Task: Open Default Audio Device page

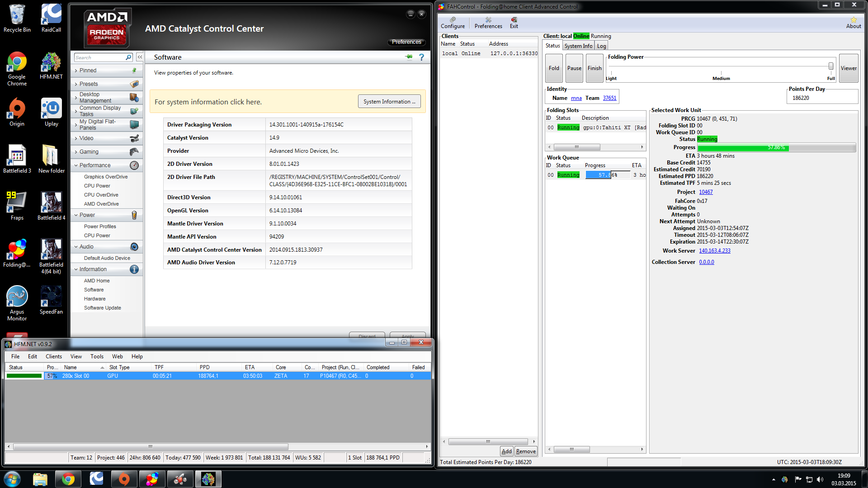Action: click(x=107, y=258)
